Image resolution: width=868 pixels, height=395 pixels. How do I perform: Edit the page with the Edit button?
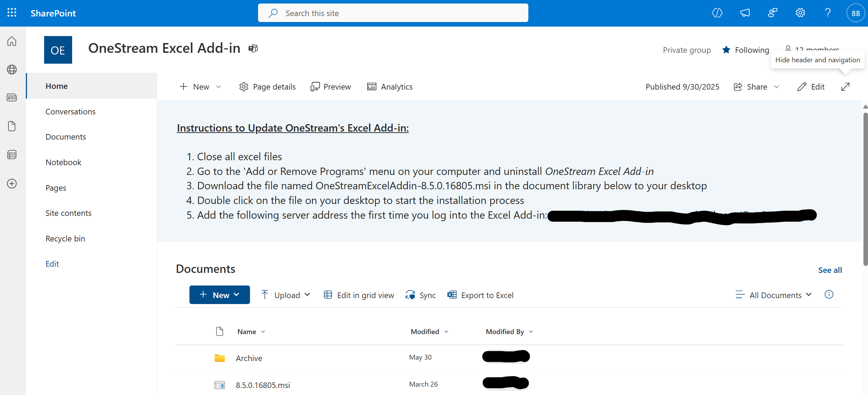click(x=811, y=87)
